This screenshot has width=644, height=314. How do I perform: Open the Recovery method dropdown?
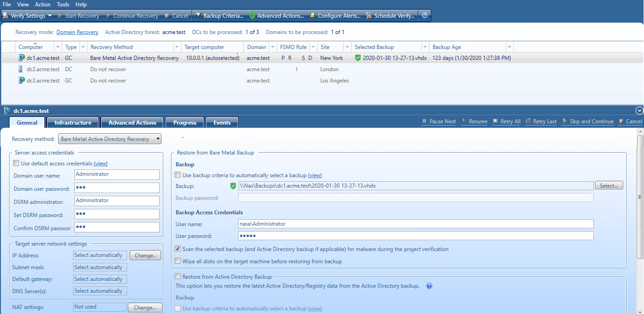pyautogui.click(x=157, y=139)
